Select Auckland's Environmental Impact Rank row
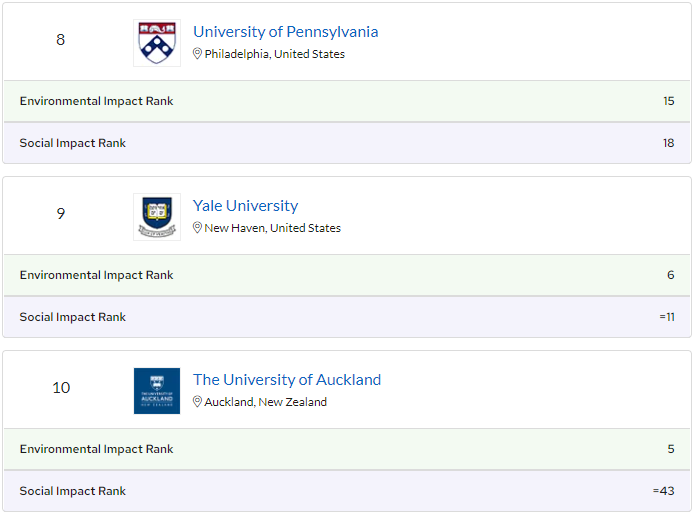The width and height of the screenshot is (695, 515). pos(347,449)
